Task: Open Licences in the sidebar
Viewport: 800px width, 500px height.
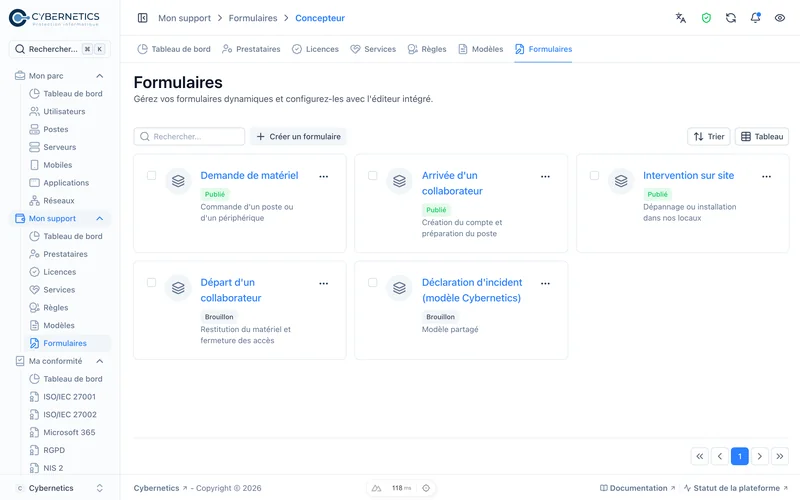Action: (60, 272)
